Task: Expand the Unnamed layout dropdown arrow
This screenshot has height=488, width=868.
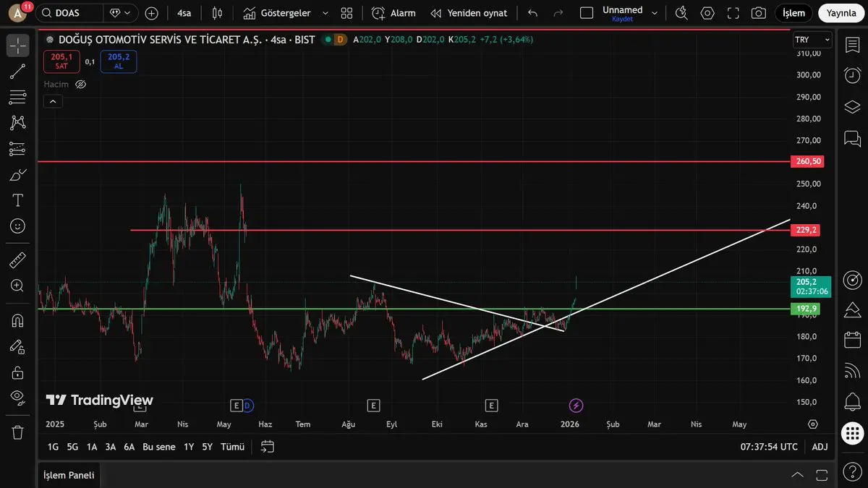Action: [655, 13]
